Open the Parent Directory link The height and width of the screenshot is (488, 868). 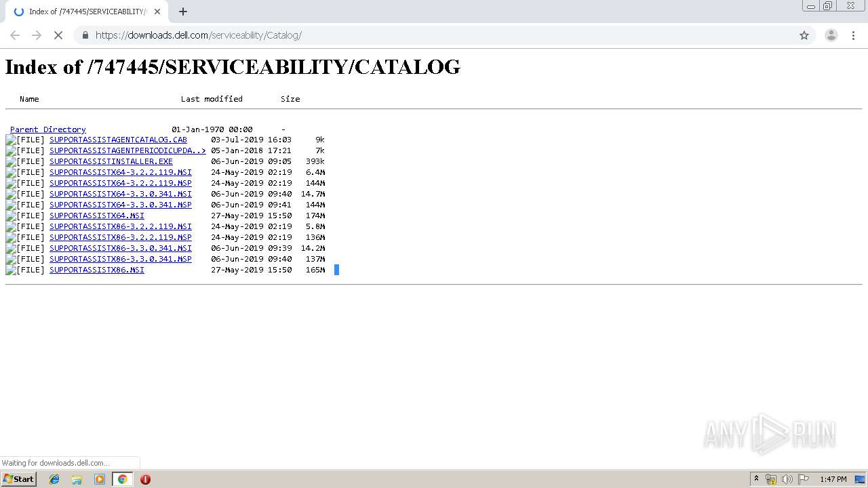pos(48,129)
